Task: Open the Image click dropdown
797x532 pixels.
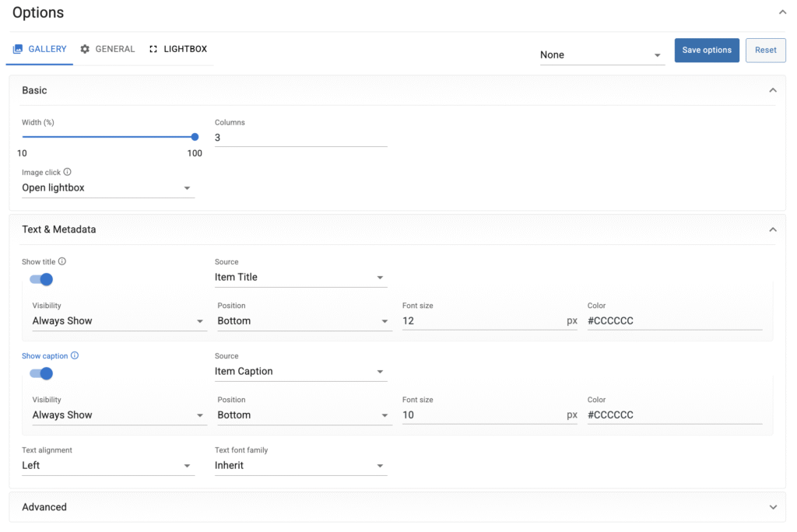Action: coord(107,188)
